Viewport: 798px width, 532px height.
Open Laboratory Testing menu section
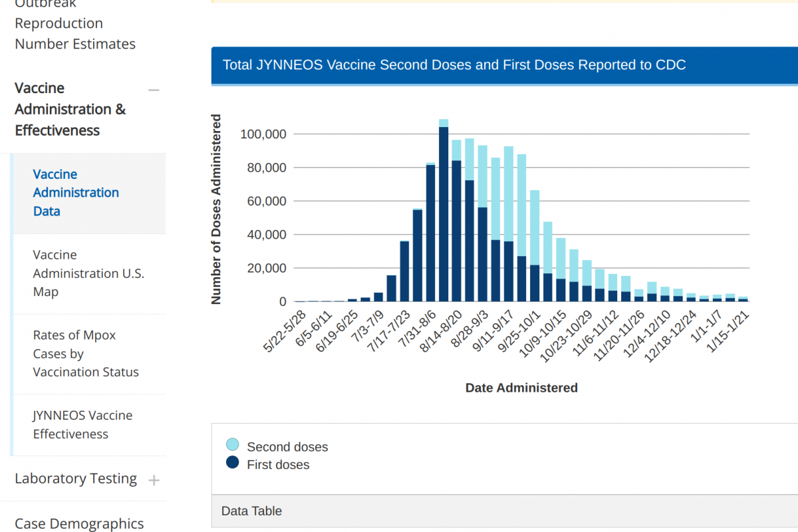pos(76,479)
